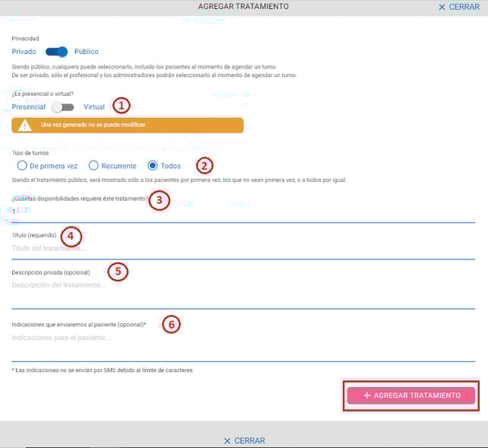Focus the 'Título del tratamiento' input field

[x=243, y=249]
